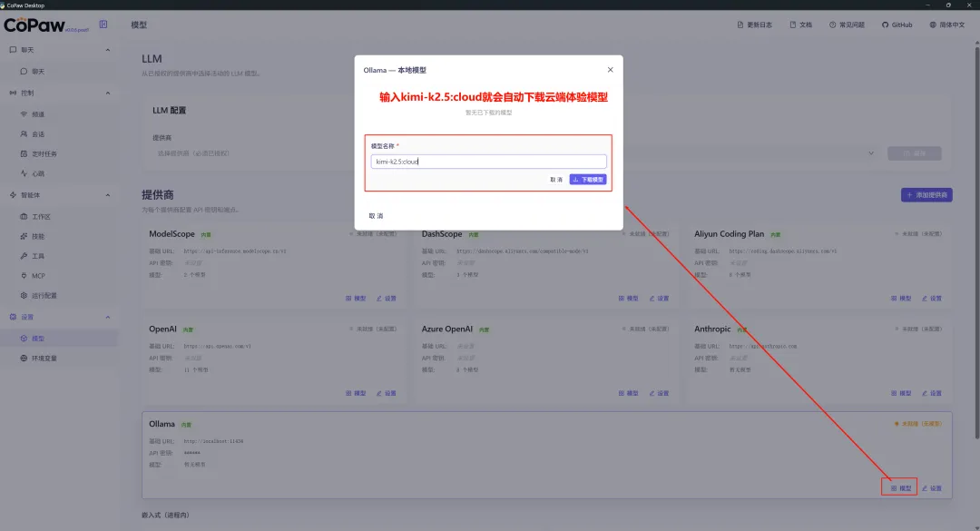The image size is (980, 531).
Task: Click the "11 个模型" count on OpenAI card
Action: (x=196, y=370)
